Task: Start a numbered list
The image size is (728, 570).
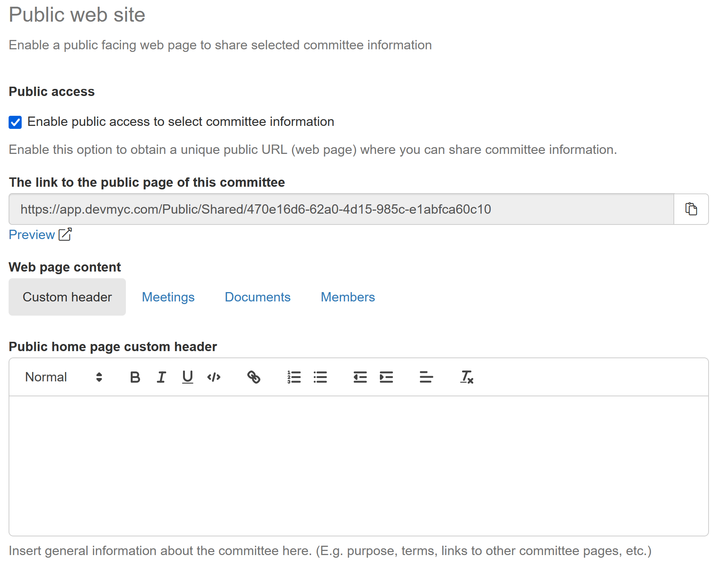Action: pos(294,377)
